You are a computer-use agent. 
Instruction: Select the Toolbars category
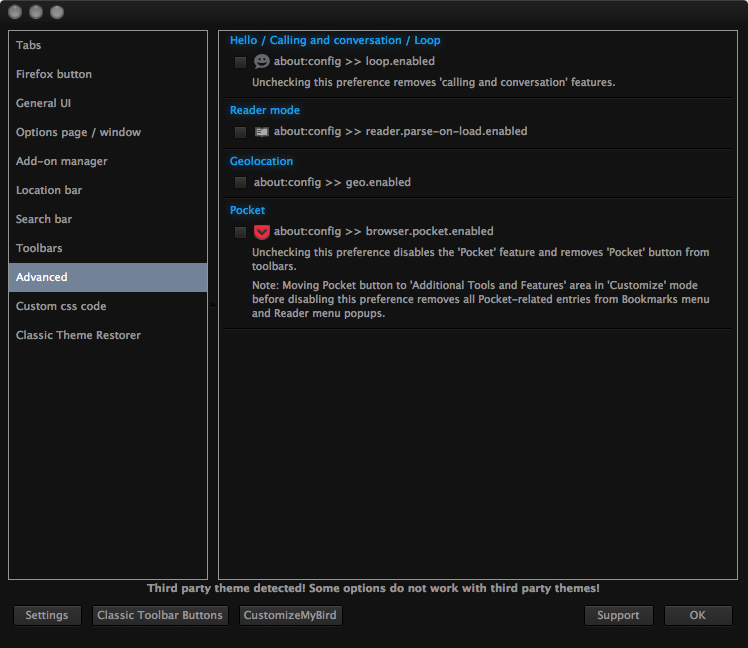coord(108,248)
